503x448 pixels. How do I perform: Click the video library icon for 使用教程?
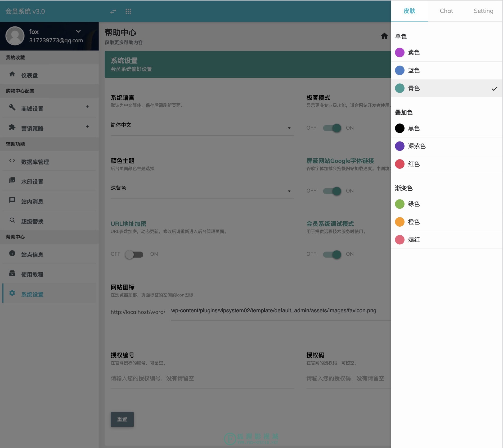point(12,273)
